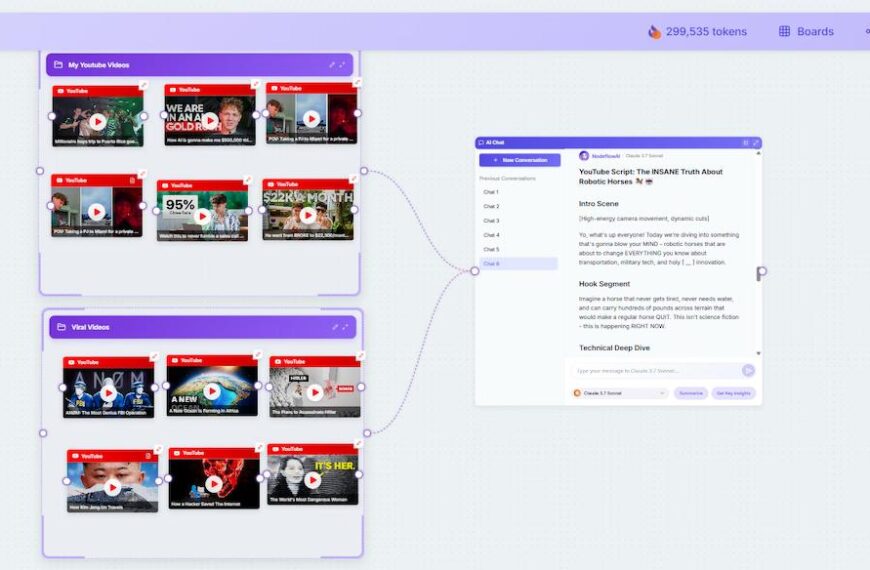Click the flame tokens icon in header
Screen dimensions: 870x570
[654, 31]
